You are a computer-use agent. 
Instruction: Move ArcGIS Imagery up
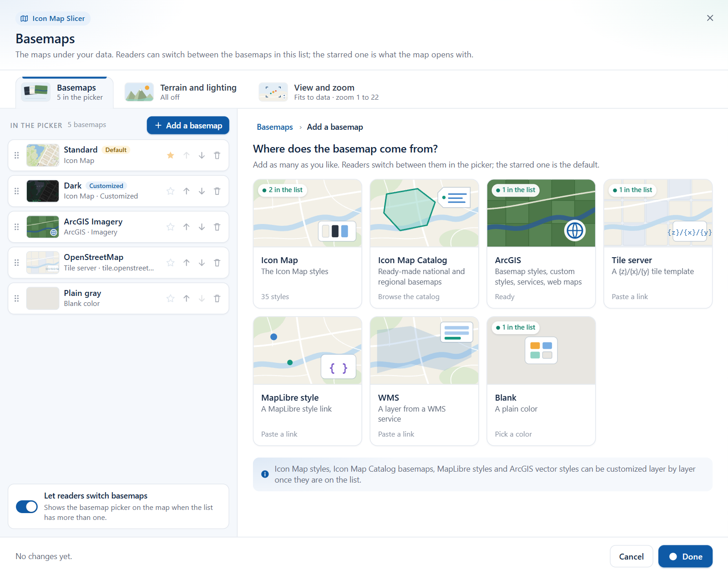click(x=187, y=227)
